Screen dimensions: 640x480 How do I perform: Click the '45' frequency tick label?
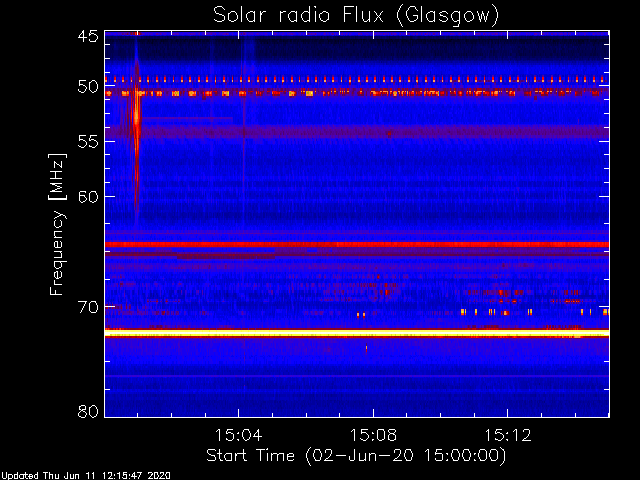point(88,36)
